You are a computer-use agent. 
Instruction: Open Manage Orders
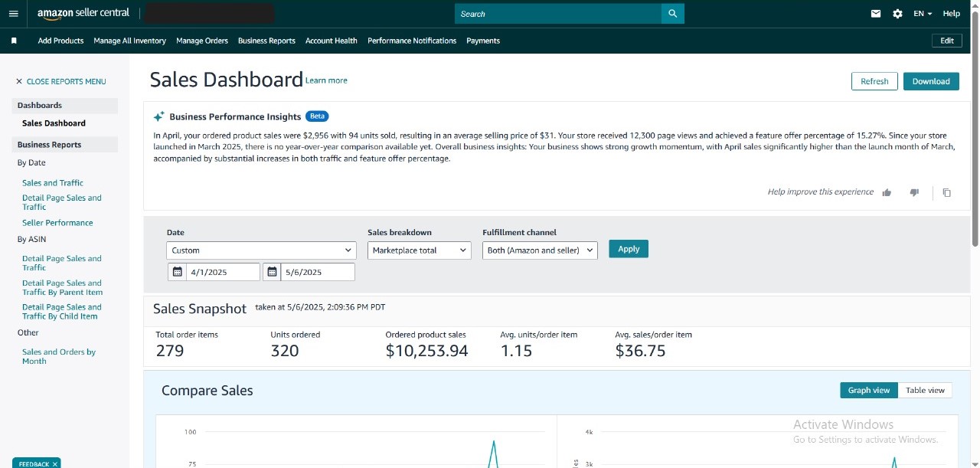pos(202,41)
